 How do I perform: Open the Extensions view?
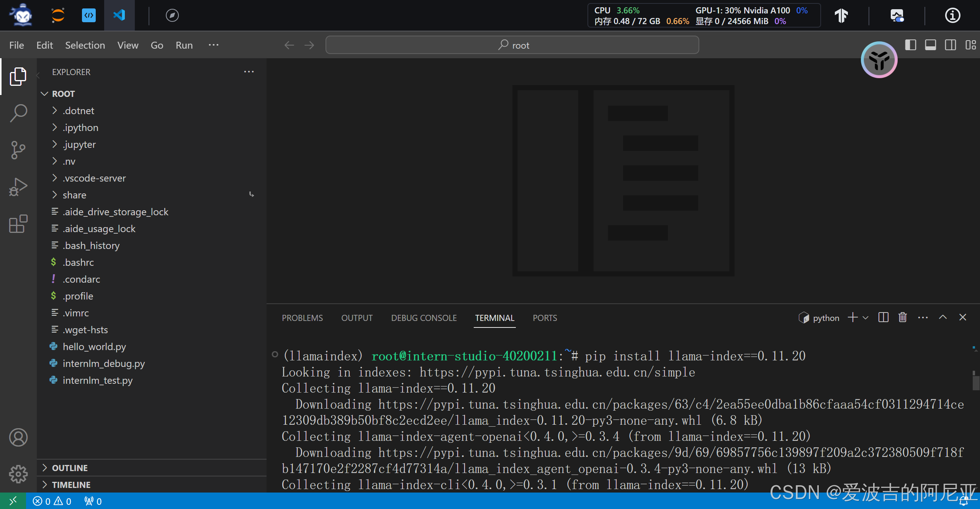tap(18, 224)
